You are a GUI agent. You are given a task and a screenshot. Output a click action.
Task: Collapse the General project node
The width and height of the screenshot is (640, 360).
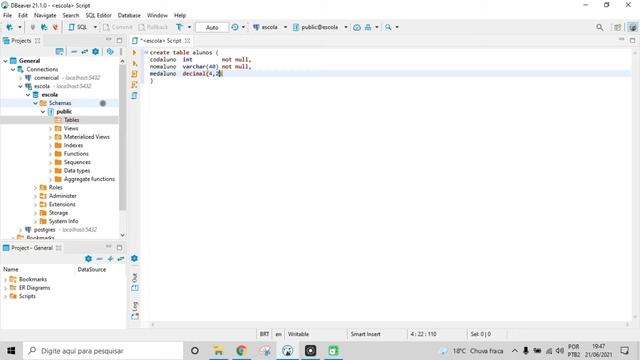[5, 61]
